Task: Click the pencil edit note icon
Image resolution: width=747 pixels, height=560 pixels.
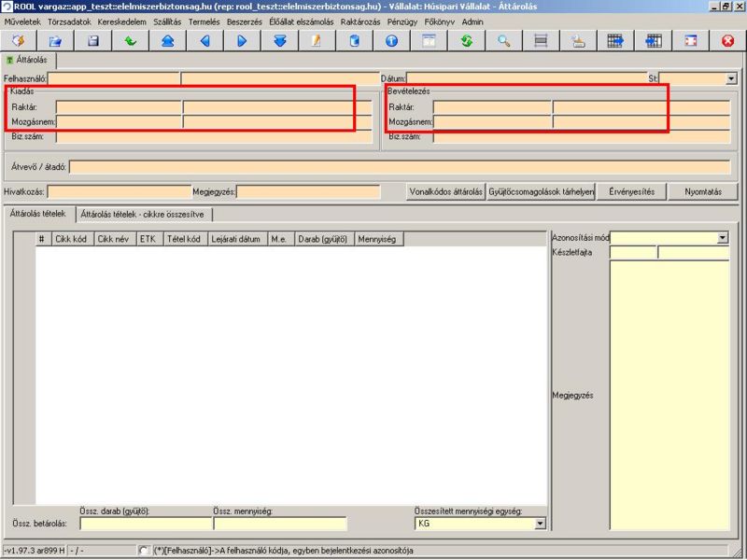Action: click(x=317, y=41)
